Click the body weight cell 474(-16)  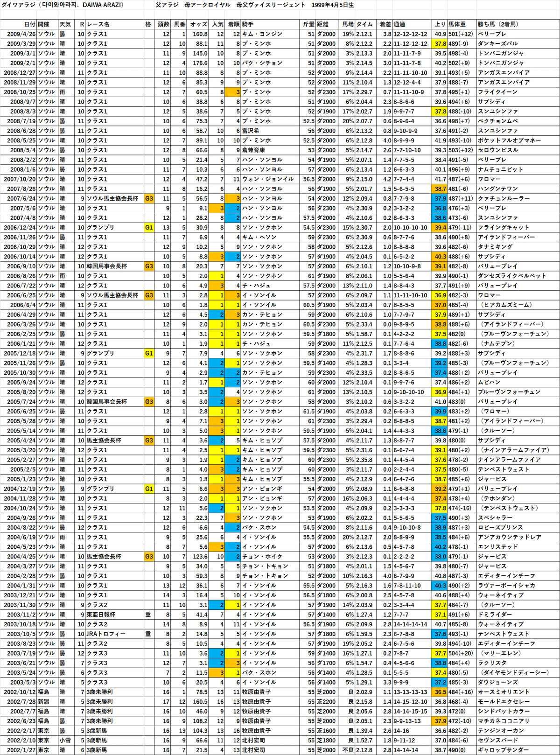pos(460,508)
